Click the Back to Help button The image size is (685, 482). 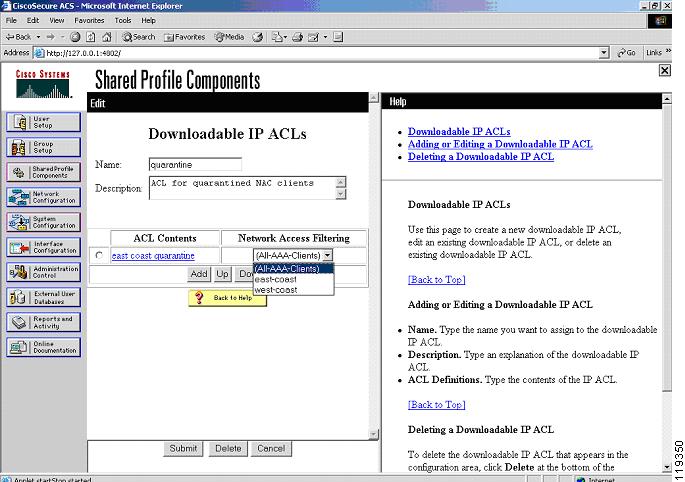(227, 298)
